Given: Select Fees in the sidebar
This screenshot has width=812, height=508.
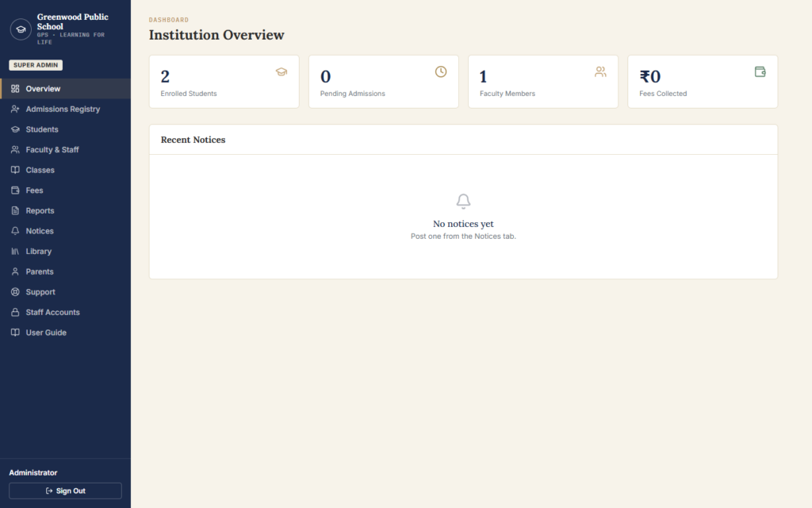Looking at the screenshot, I should [65, 190].
